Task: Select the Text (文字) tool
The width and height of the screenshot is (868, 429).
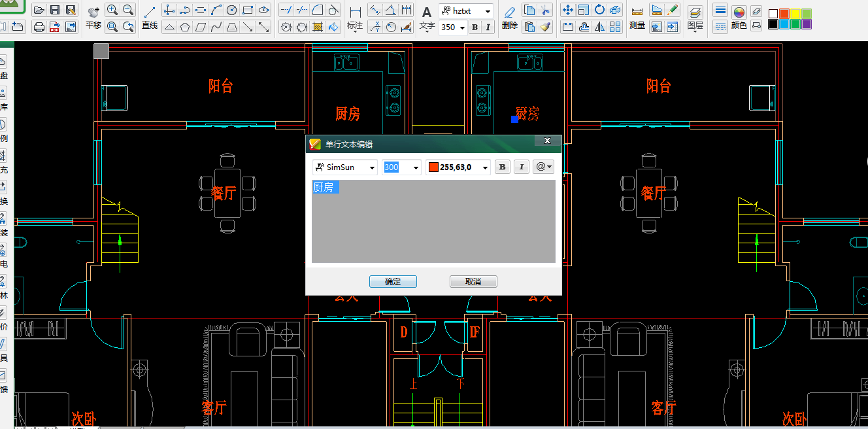Action: (x=427, y=18)
